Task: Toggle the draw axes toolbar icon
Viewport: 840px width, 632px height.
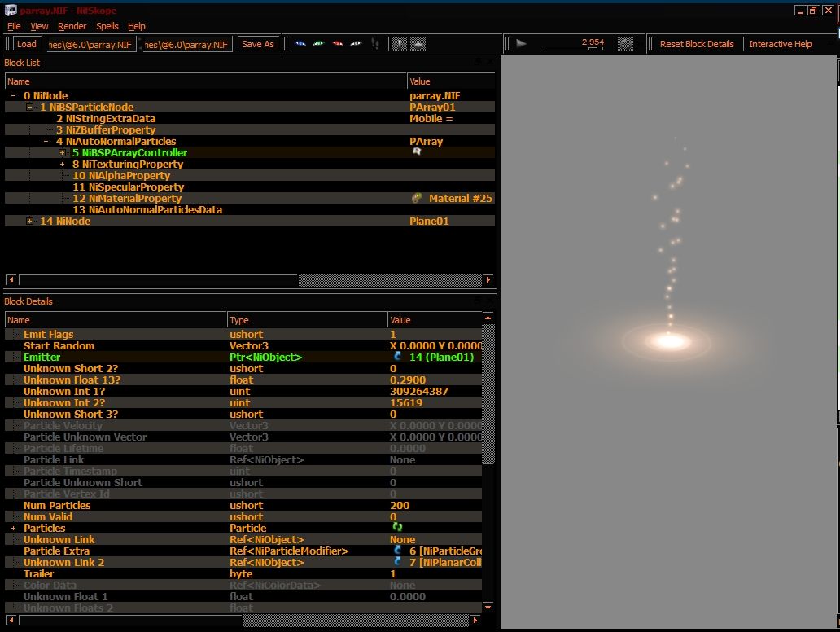Action: [399, 44]
